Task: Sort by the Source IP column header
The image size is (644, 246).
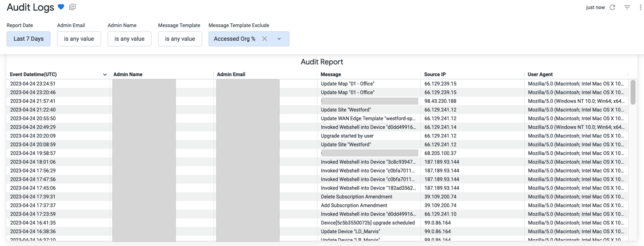Action: (x=435, y=74)
